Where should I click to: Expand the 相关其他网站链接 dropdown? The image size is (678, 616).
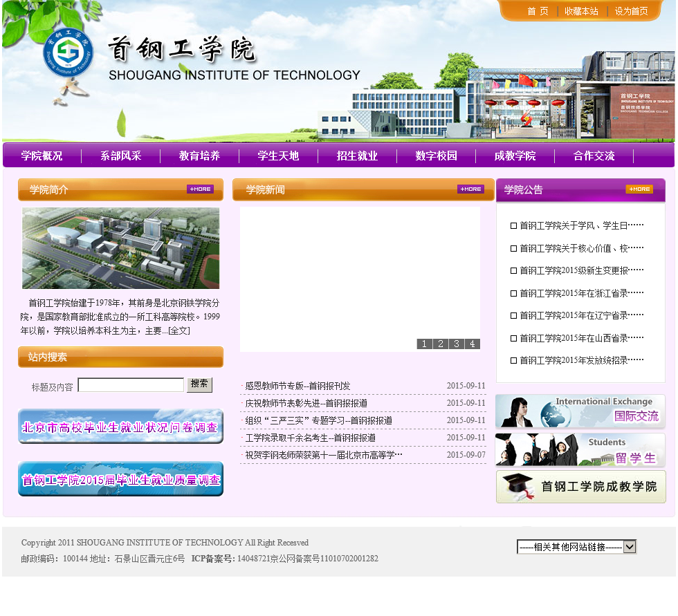pos(576,547)
